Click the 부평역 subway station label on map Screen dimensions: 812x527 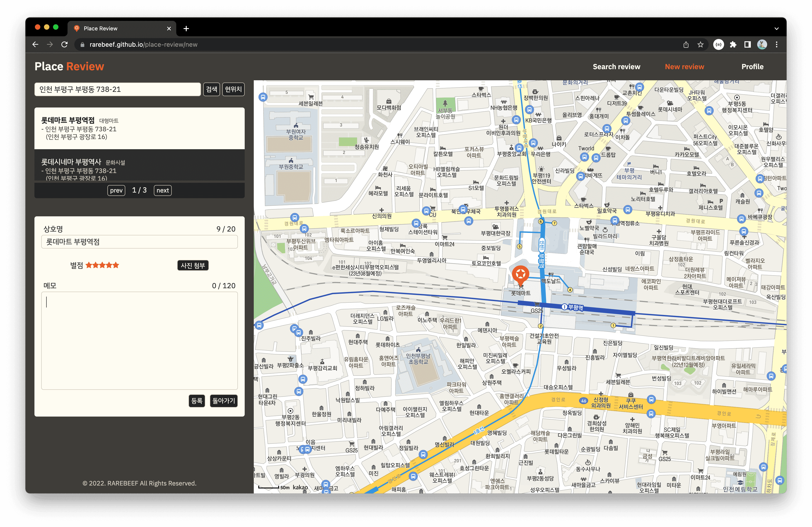[x=573, y=307]
